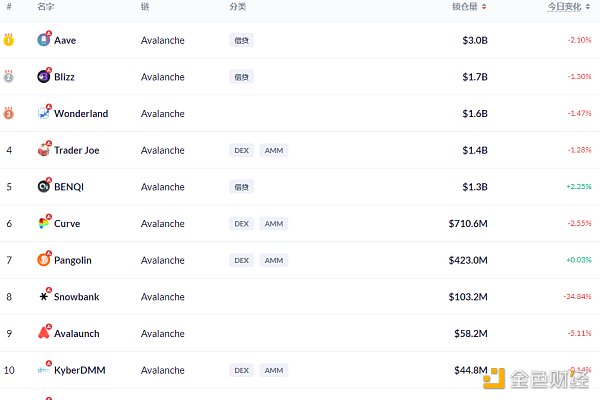Screen dimensions: 600x400
Task: Click the Pangolin logo icon
Action: [x=44, y=260]
